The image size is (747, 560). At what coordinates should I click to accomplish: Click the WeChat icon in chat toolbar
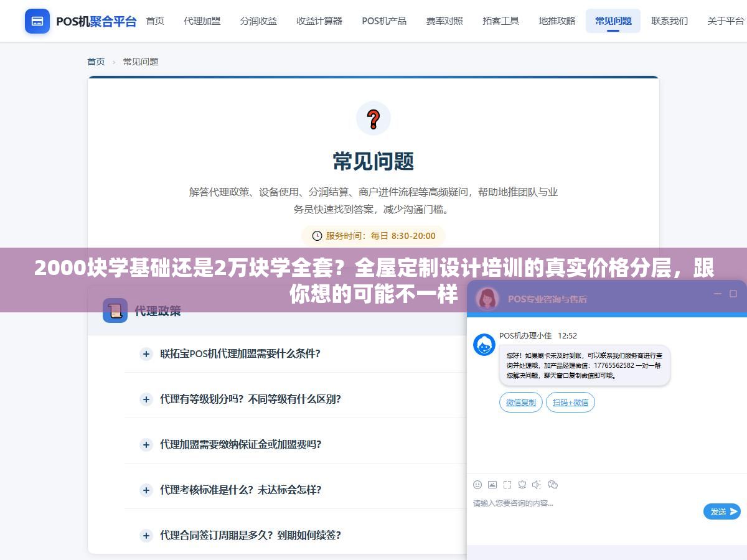tap(552, 485)
